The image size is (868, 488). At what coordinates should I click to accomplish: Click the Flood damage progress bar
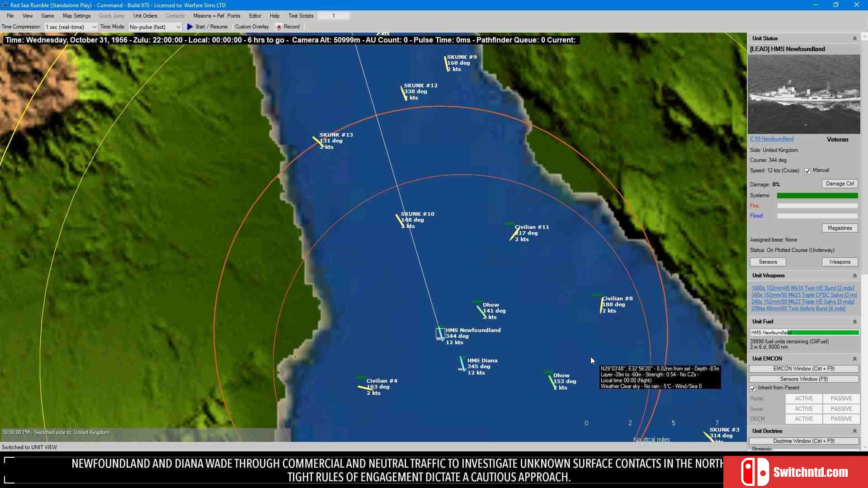[x=817, y=216]
